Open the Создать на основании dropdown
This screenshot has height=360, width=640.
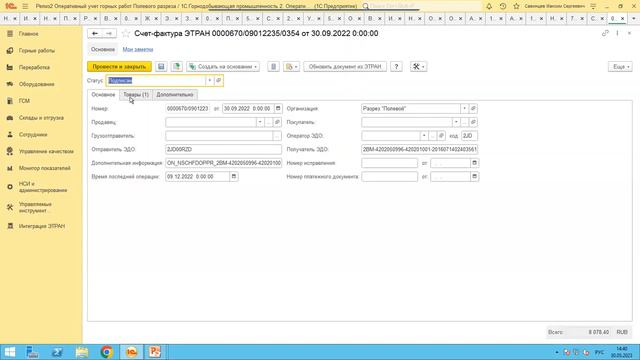[223, 67]
